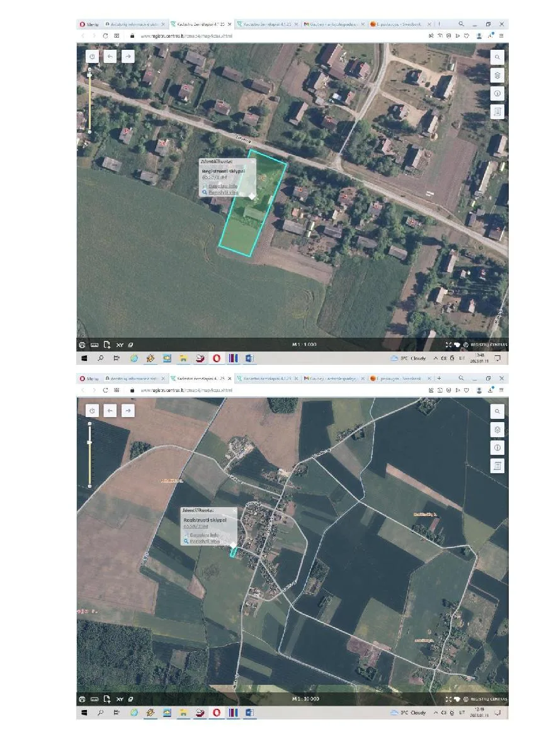Viewport: 534px width, 756px height.
Task: Show hidden tray icons in lower screenshot taskbar
Action: pyautogui.click(x=435, y=713)
